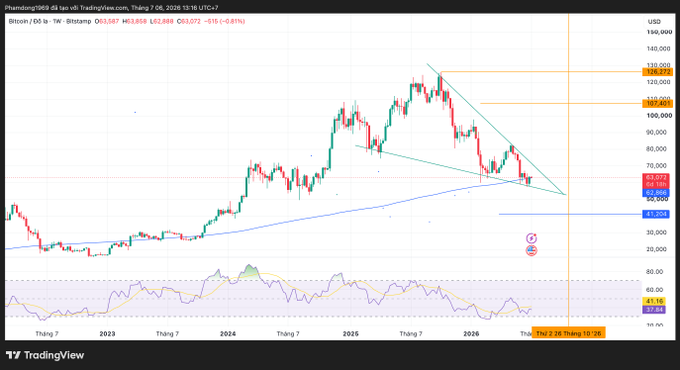Click the 2023 label on the time axis
Image resolution: width=680 pixels, height=370 pixels.
[107, 334]
